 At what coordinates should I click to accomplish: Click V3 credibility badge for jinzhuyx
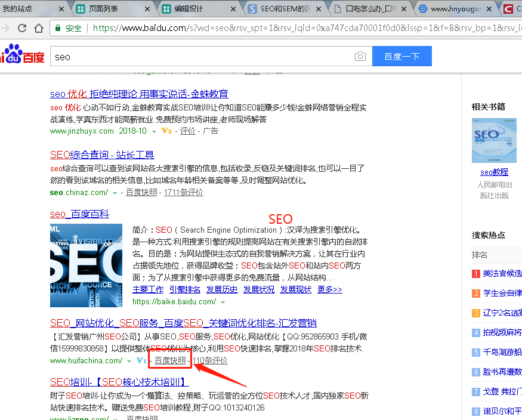(166, 131)
